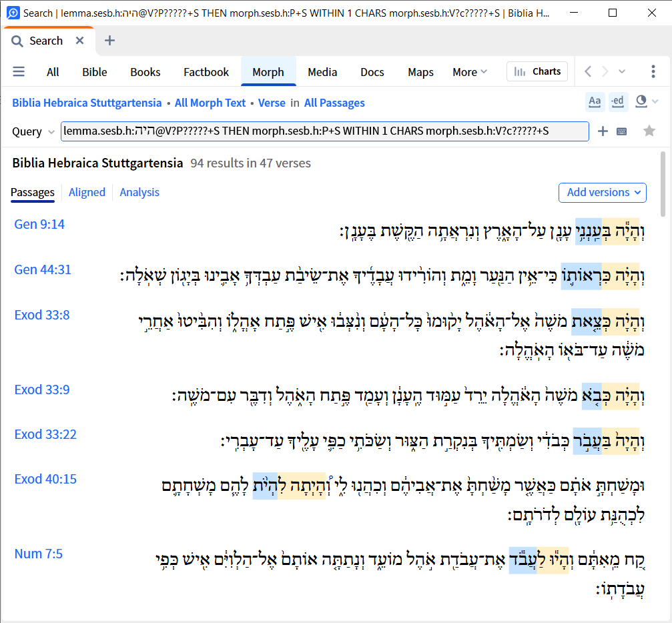Viewport: 672px width, 623px height.
Task: Switch to Aligned results view
Action: [87, 192]
